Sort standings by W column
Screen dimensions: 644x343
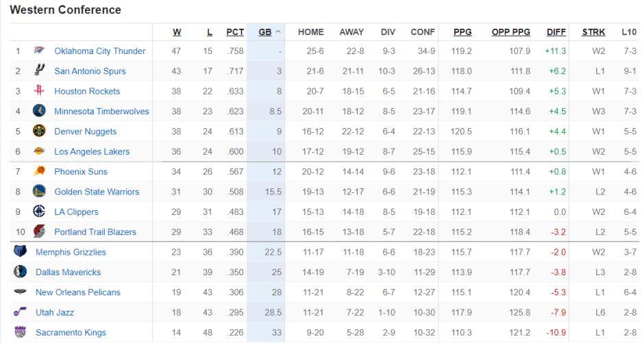pyautogui.click(x=177, y=32)
